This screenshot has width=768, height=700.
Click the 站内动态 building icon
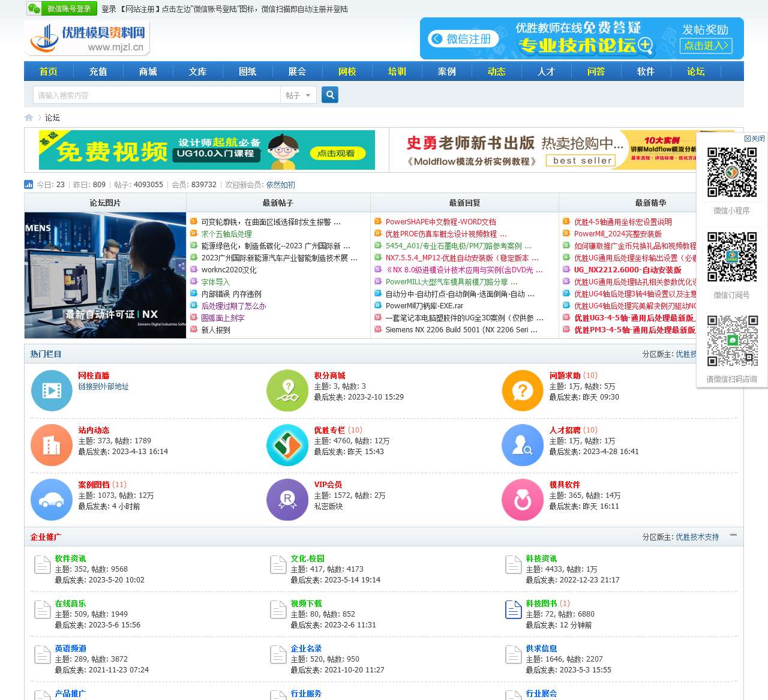52,445
